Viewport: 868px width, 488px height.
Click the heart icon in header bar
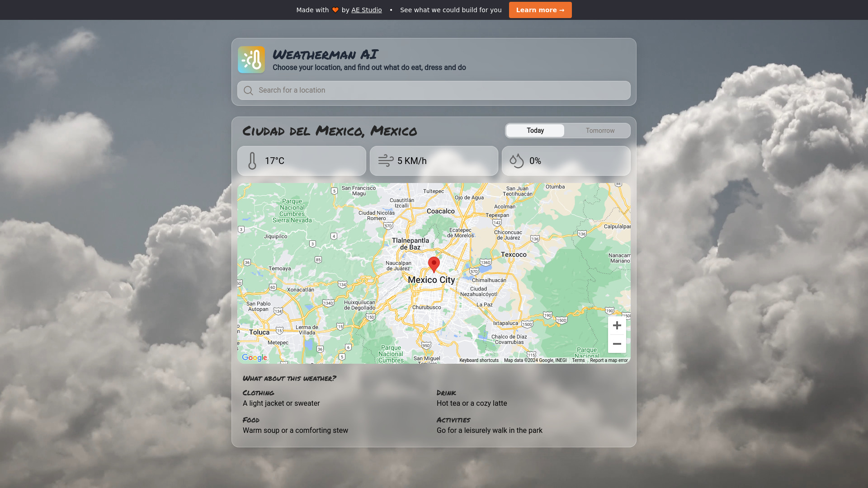point(335,9)
